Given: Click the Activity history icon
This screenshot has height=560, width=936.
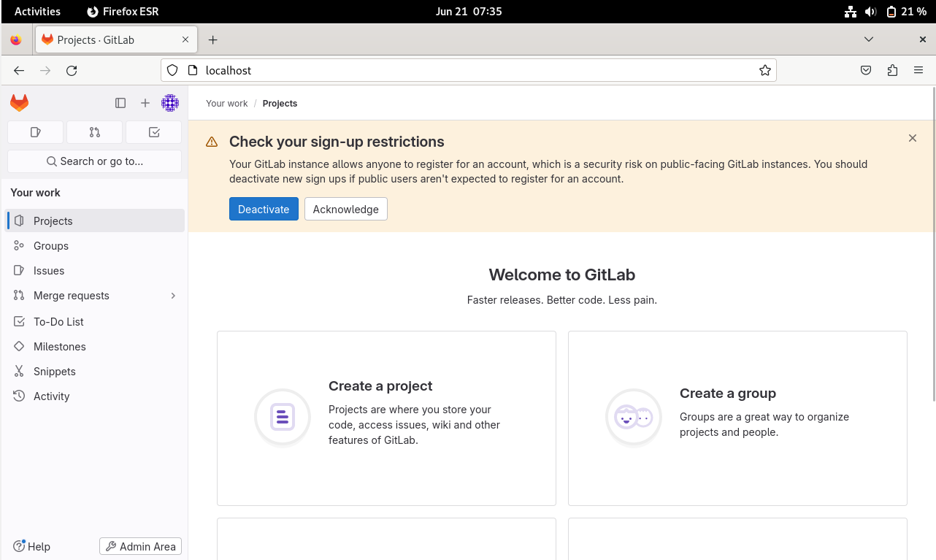Looking at the screenshot, I should click(x=19, y=396).
